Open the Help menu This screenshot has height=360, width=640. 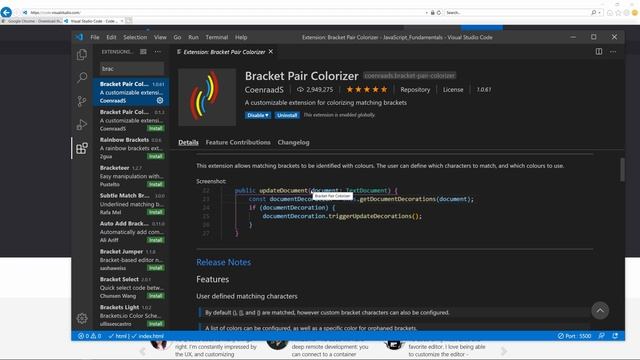(x=241, y=37)
